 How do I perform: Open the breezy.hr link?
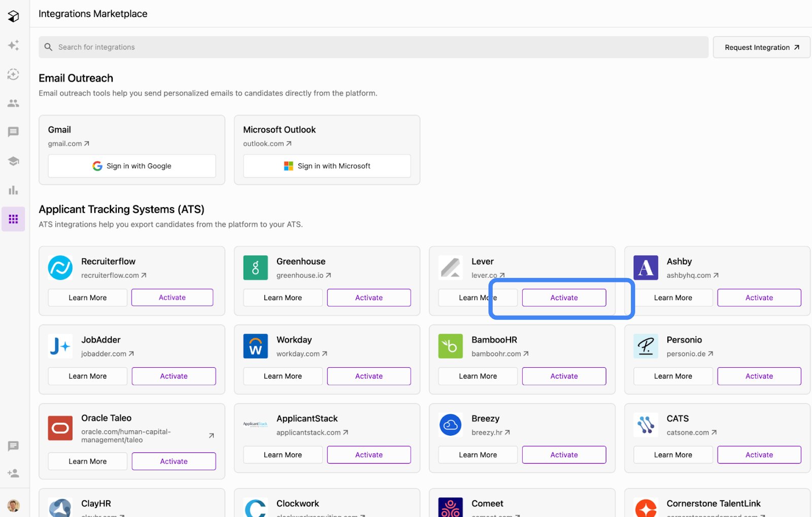491,433
